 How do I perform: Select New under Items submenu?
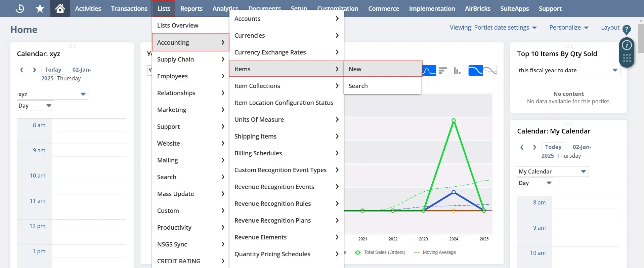pos(383,69)
